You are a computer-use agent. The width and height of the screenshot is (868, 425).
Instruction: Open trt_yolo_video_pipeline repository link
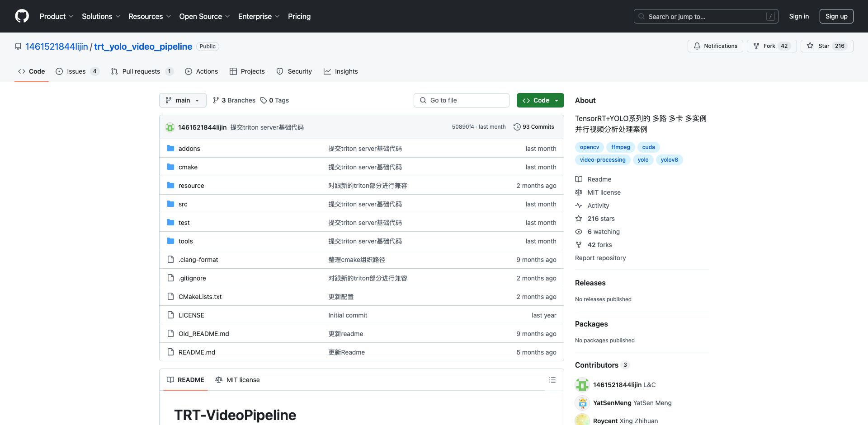coord(143,47)
